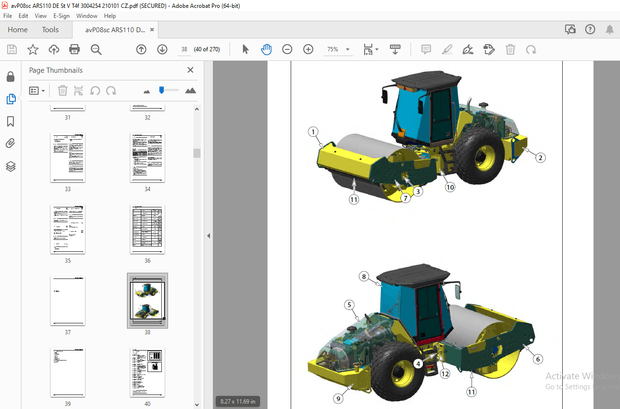
Task: Select the Hand pan tool
Action: click(266, 49)
